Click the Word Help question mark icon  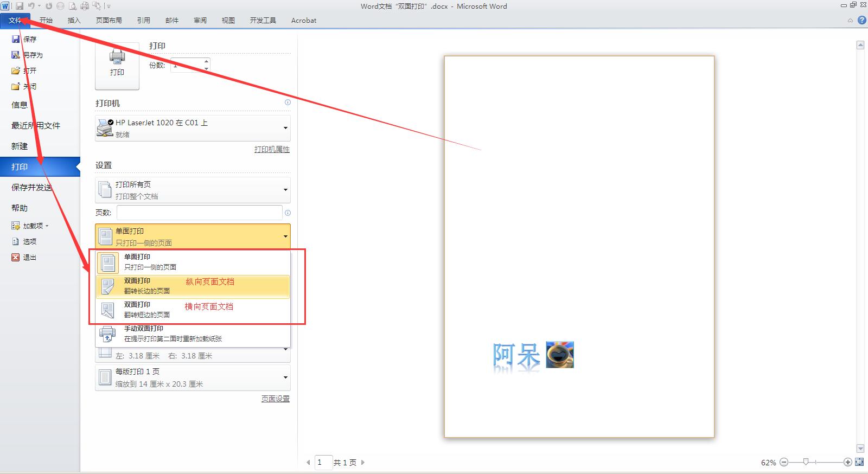(x=861, y=21)
